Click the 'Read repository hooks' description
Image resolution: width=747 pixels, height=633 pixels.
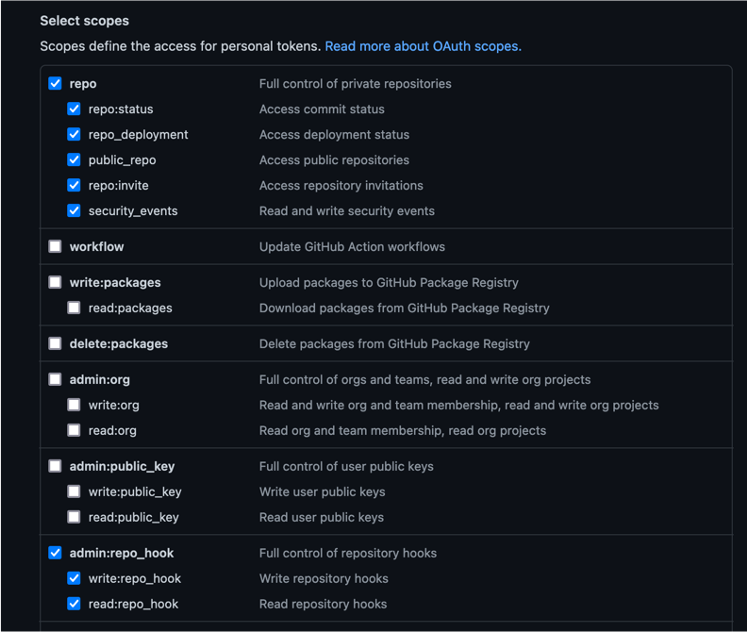[x=323, y=604]
